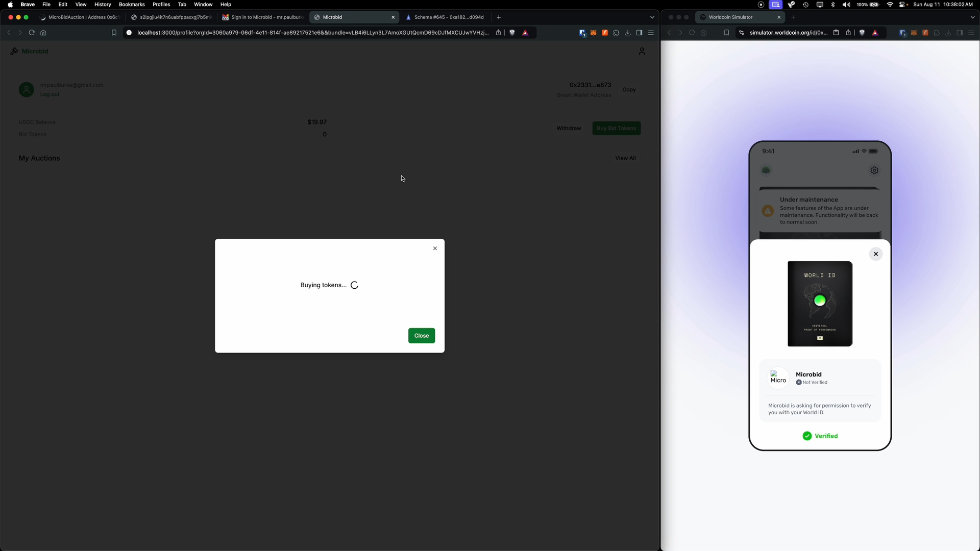Click the share icon in the main address bar

point(499,33)
